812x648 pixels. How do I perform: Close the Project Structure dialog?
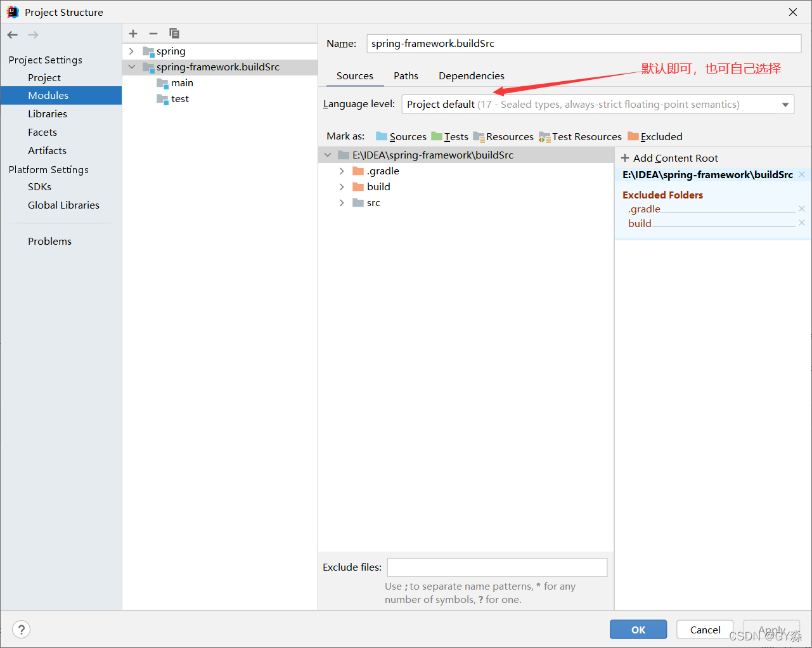click(793, 12)
